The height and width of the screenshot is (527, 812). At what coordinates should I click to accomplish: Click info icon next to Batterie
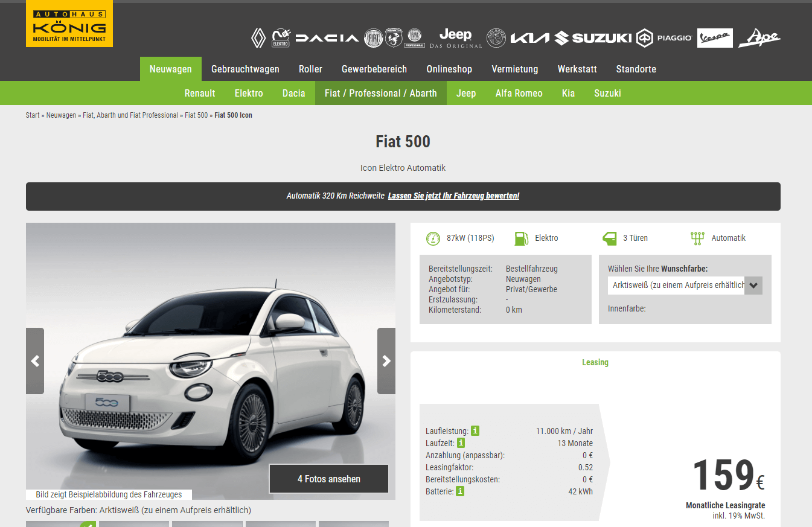click(460, 491)
